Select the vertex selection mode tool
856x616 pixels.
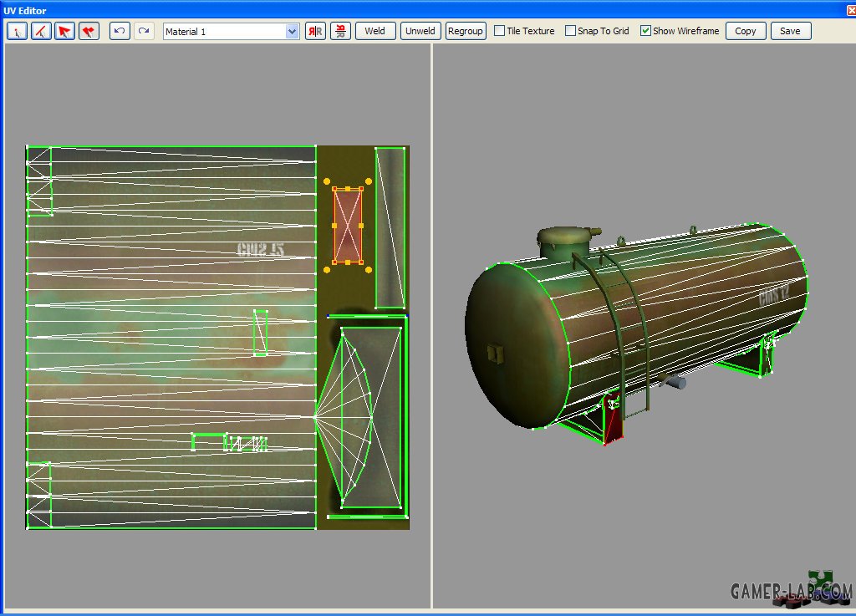coord(17,31)
